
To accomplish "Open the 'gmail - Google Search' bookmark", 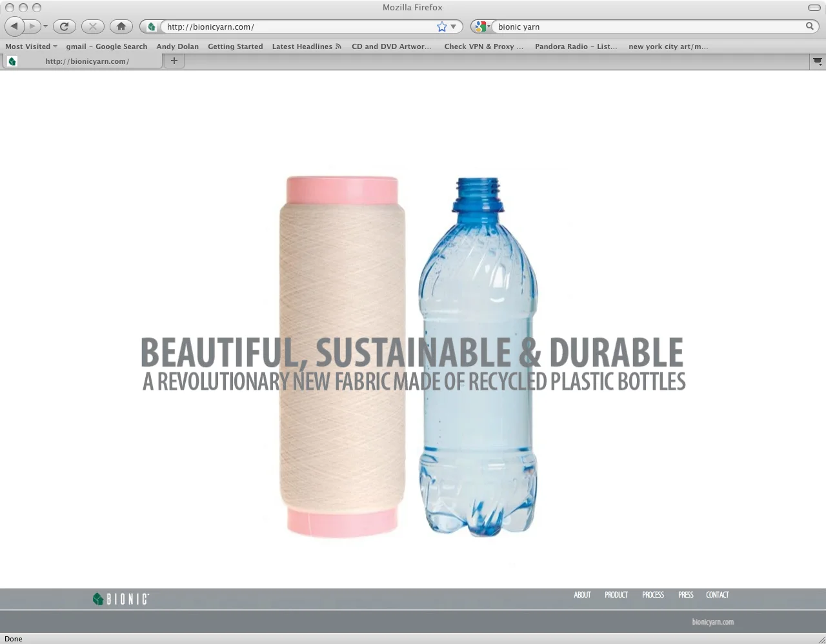I will (x=106, y=46).
